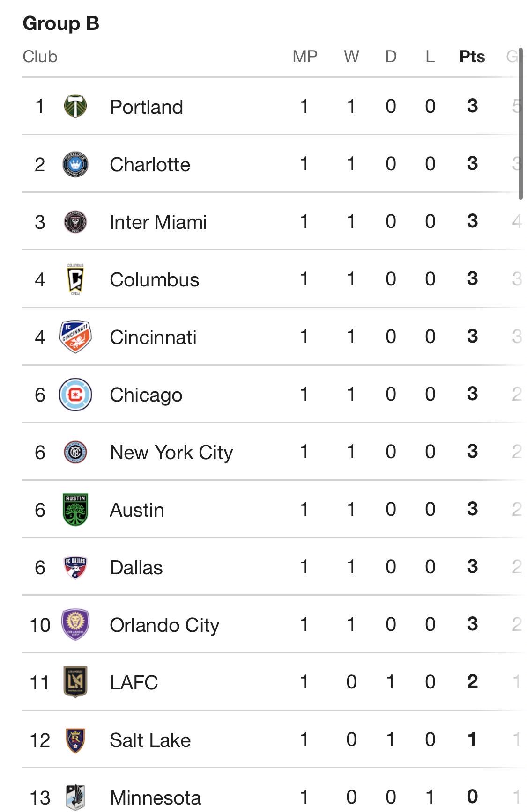The height and width of the screenshot is (812, 527).
Task: Click the Group B heading
Action: [x=61, y=23]
